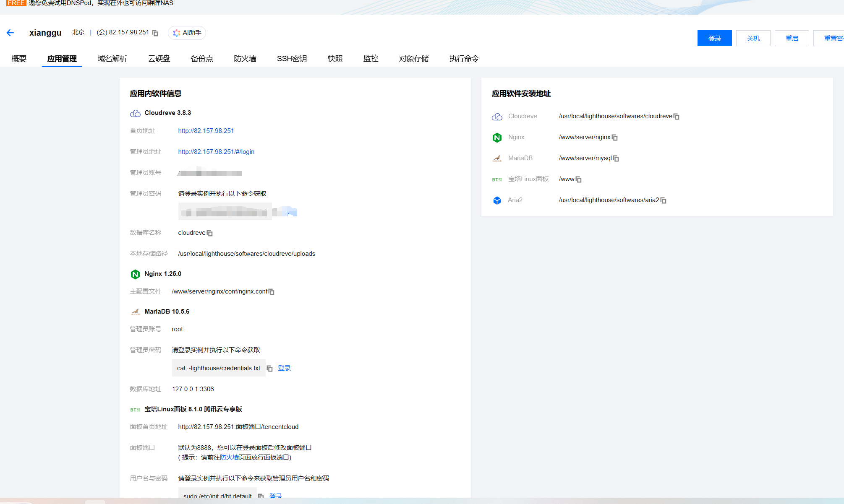Click the 重置密码 button at far right

coord(829,38)
